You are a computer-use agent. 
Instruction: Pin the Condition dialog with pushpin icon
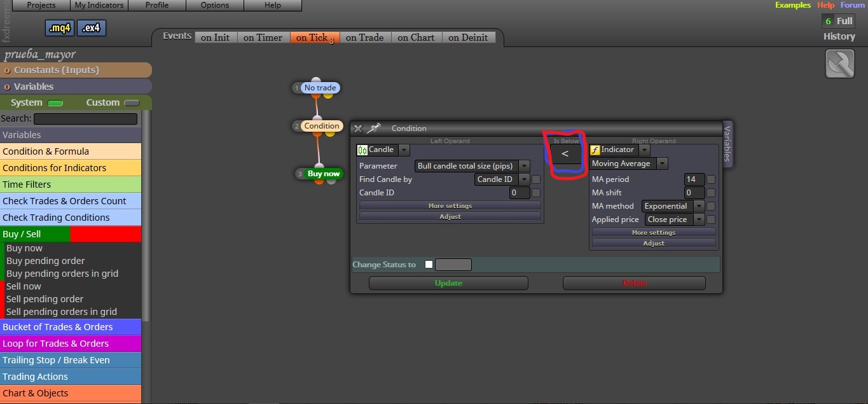point(374,128)
